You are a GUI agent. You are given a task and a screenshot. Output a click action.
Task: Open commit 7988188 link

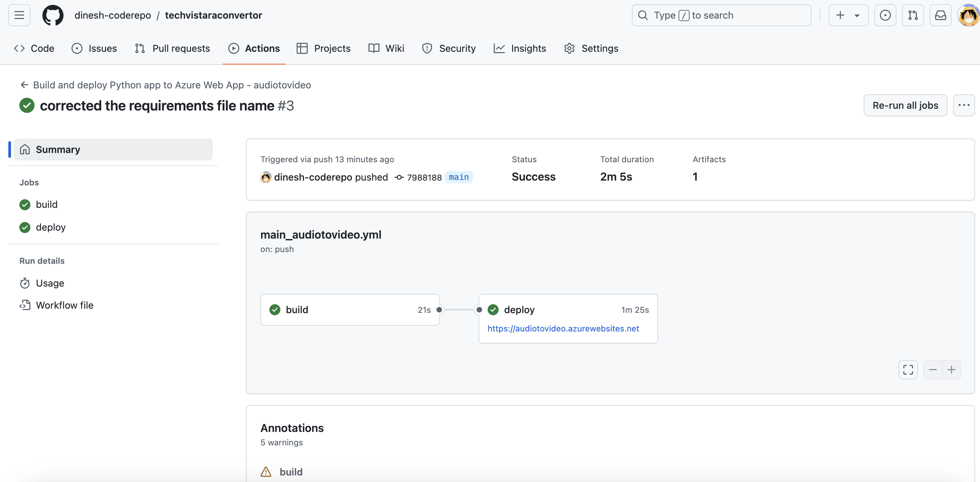pos(424,177)
